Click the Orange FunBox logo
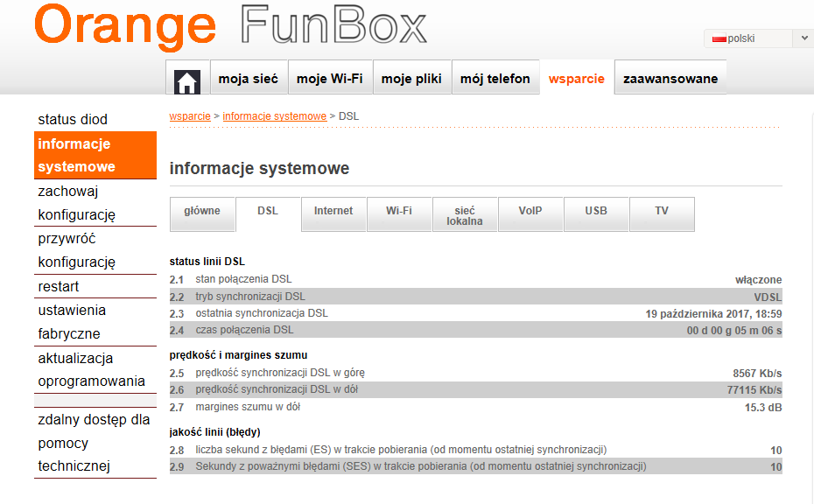This screenshot has height=504, width=814. (x=230, y=26)
